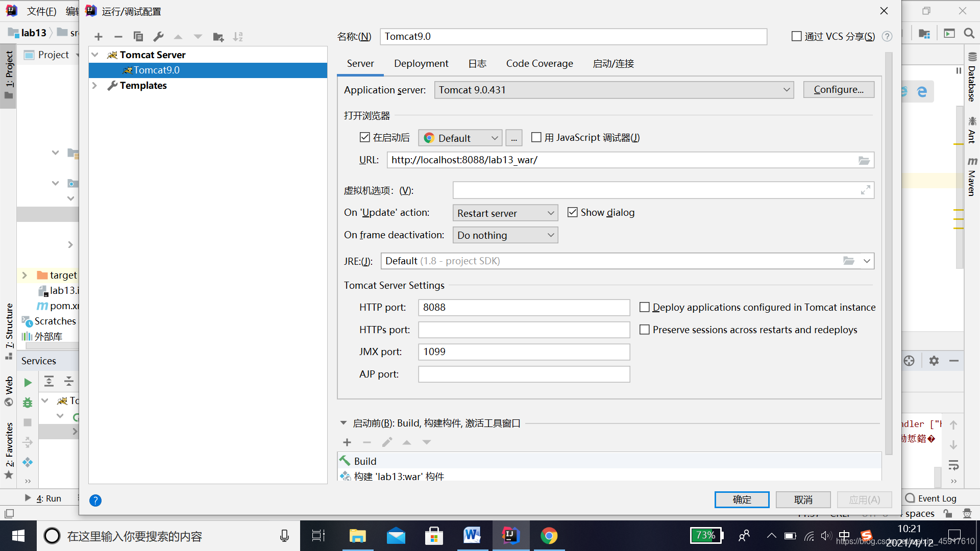980x551 pixels.
Task: Click the HTTP port field
Action: [524, 307]
